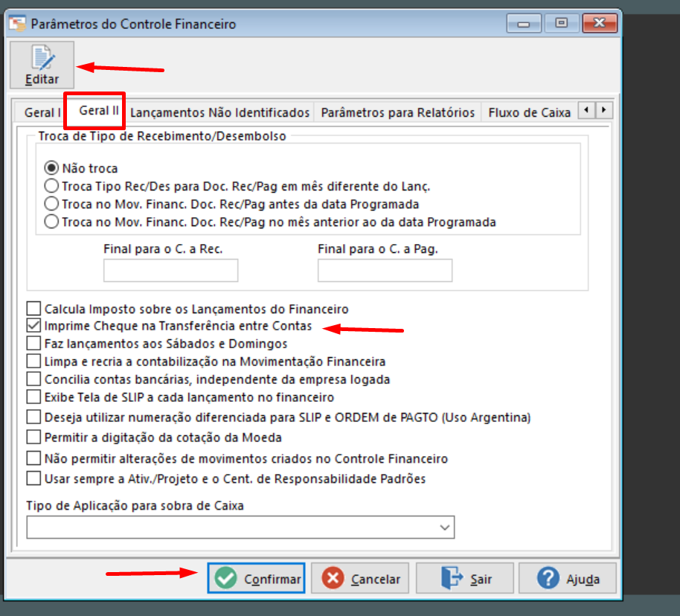Close the Parâmetros do Controle Financeiro window

[x=600, y=23]
